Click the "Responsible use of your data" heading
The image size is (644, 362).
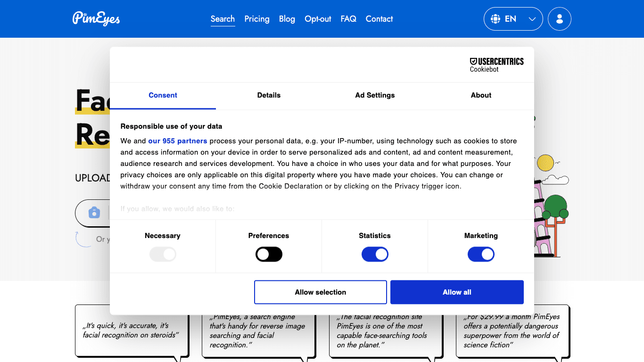[x=171, y=126]
